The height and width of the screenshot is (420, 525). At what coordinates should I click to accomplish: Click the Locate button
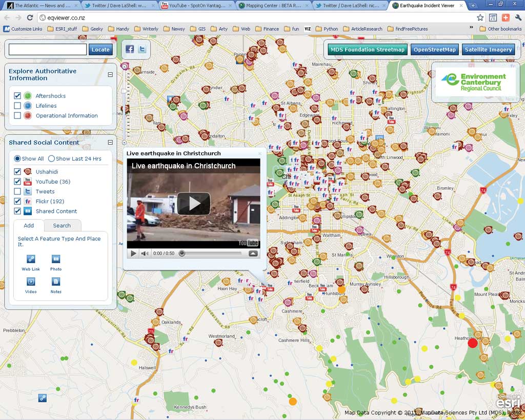(x=100, y=50)
